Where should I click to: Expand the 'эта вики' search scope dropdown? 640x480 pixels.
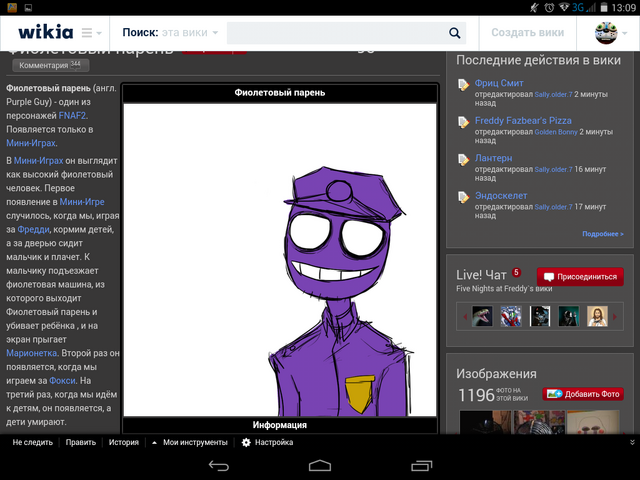190,32
